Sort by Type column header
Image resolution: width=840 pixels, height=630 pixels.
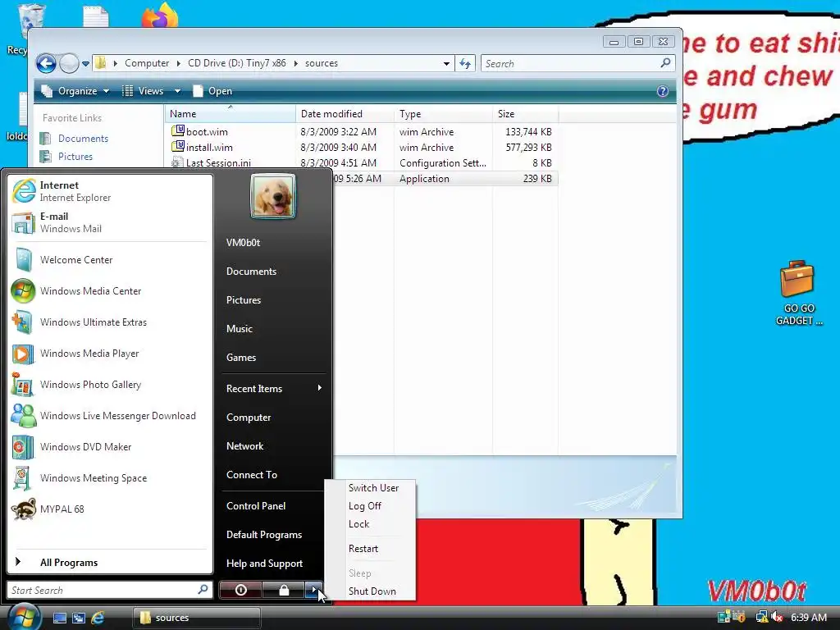tap(443, 114)
